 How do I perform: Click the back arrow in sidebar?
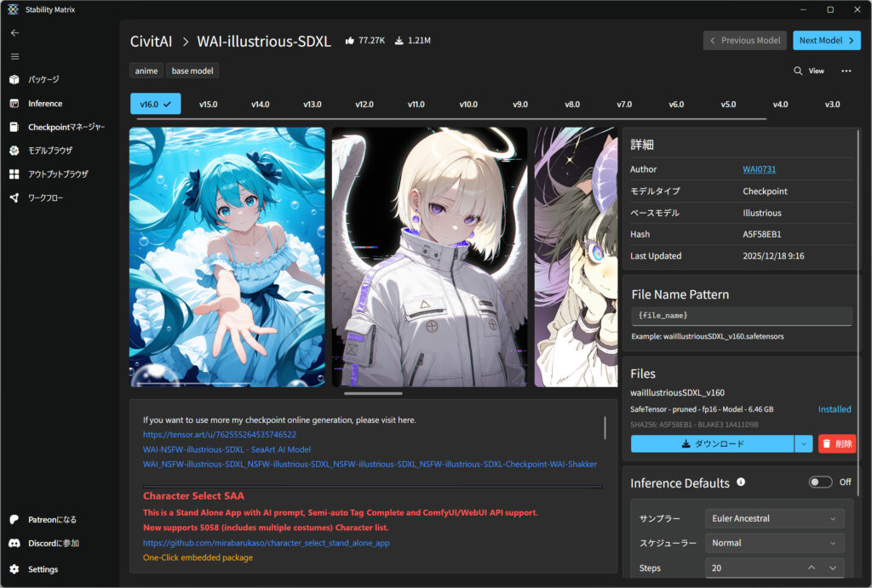coord(14,32)
